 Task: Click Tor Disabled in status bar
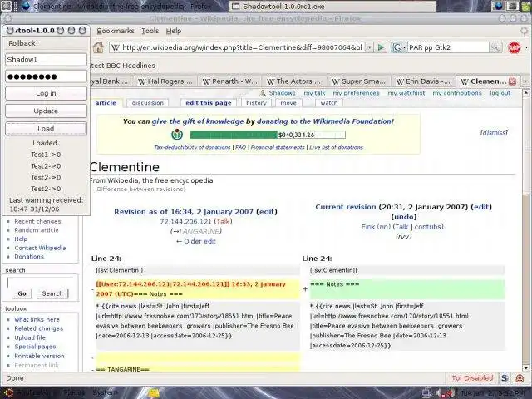(472, 377)
